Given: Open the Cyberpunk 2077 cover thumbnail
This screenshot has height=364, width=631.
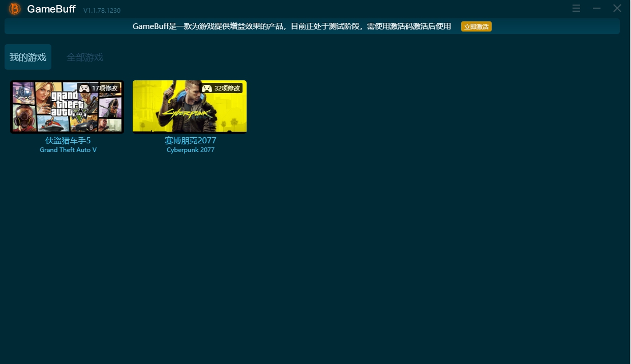Looking at the screenshot, I should pyautogui.click(x=189, y=106).
